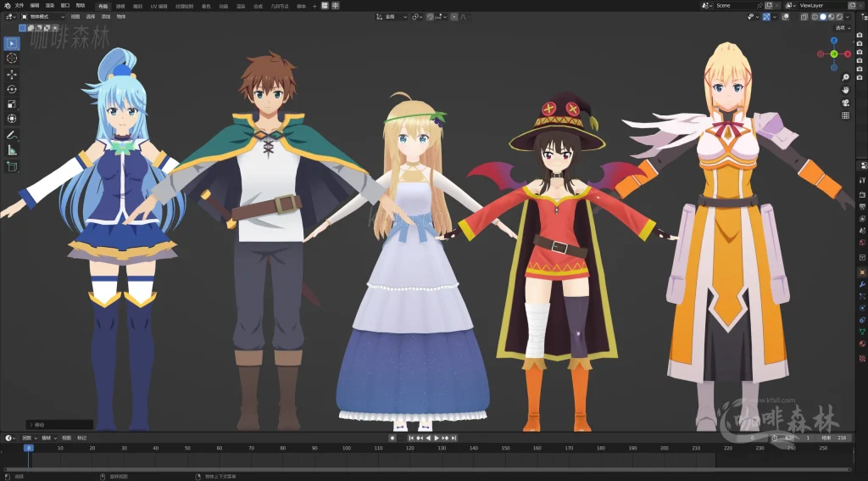The height and width of the screenshot is (481, 868).
Task: Click the blue playhead at frame 0
Action: coord(28,448)
